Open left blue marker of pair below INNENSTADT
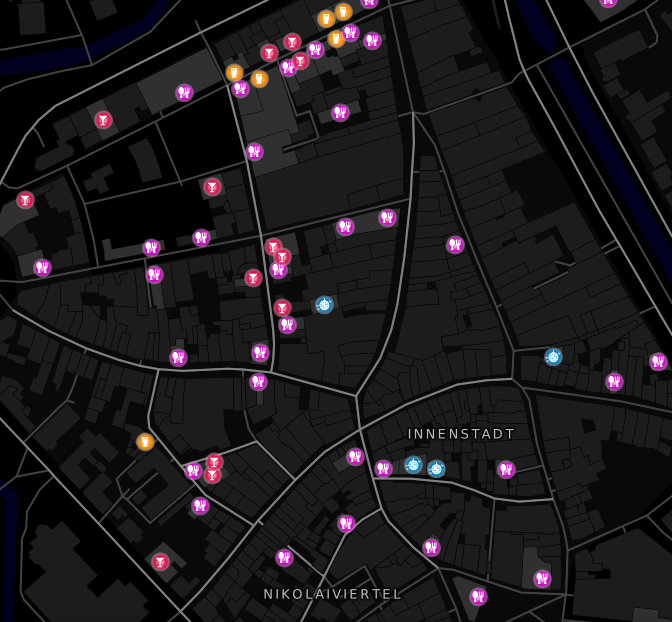The image size is (672, 622). (x=413, y=465)
